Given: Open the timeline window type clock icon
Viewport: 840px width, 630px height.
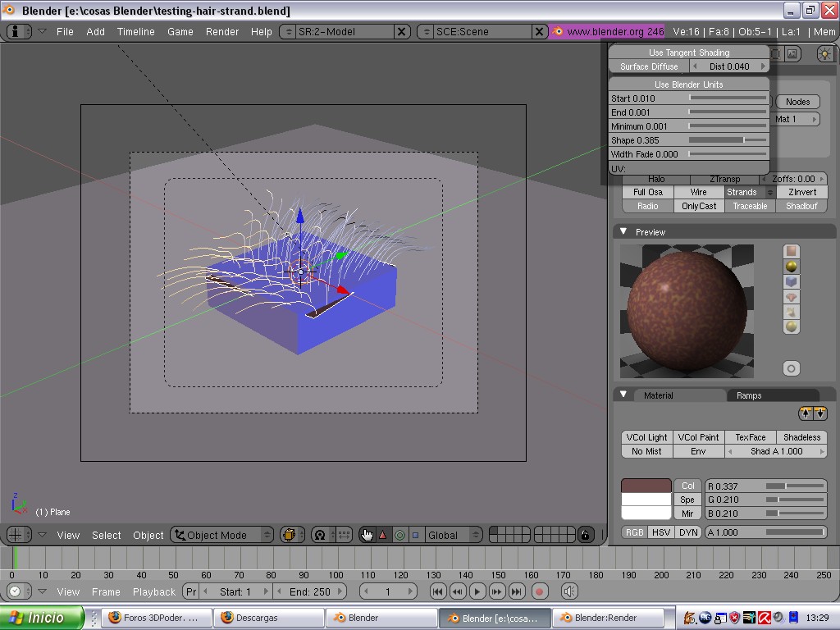Looking at the screenshot, I should 19,591.
